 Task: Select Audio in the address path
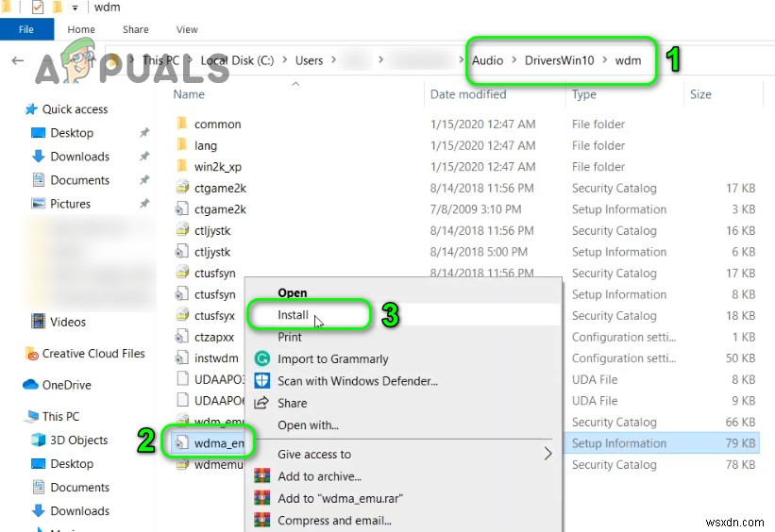tap(487, 60)
